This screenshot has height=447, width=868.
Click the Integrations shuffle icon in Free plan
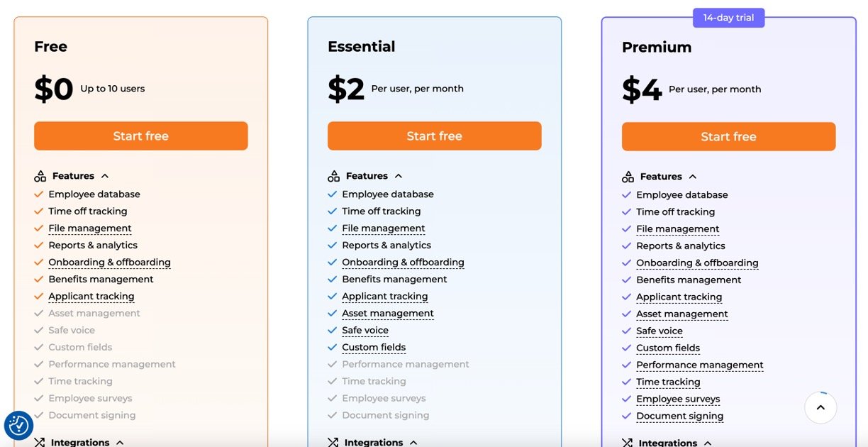pyautogui.click(x=40, y=442)
